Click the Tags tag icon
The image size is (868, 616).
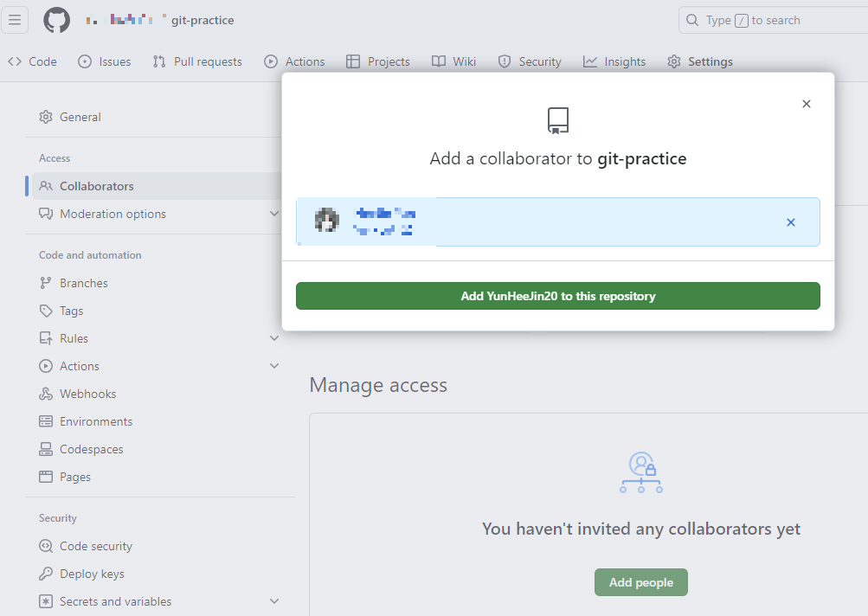click(x=46, y=311)
